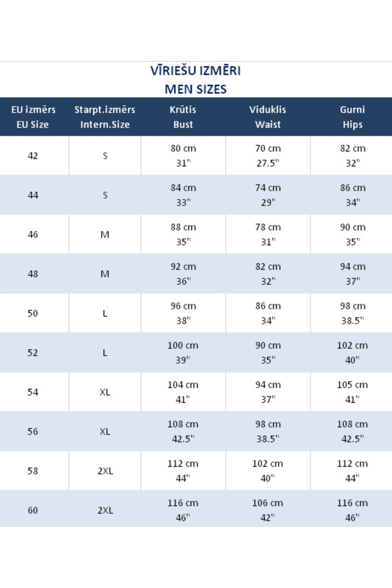Select the L cell in the size 50 row
Viewport: 392px width, 588px height.
pyautogui.click(x=105, y=313)
